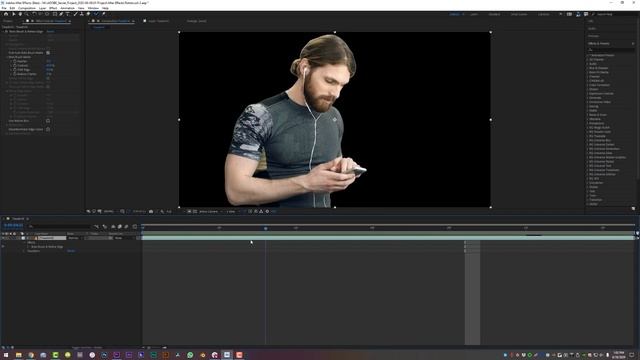Click the Graph Editor icon in timeline header
640x360 pixels.
135,226
